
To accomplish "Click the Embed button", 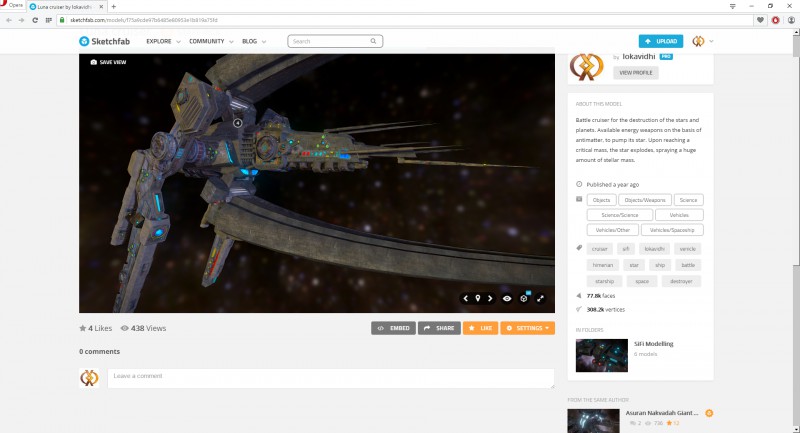I will 393,328.
